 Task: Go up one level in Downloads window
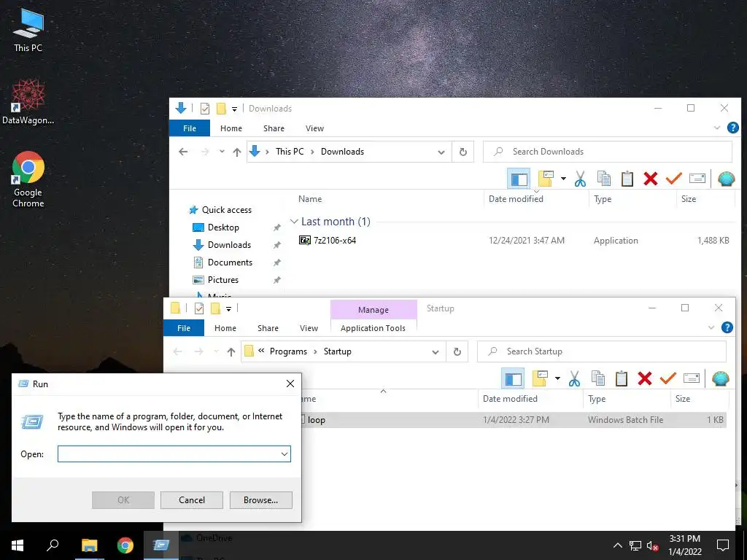click(x=237, y=152)
